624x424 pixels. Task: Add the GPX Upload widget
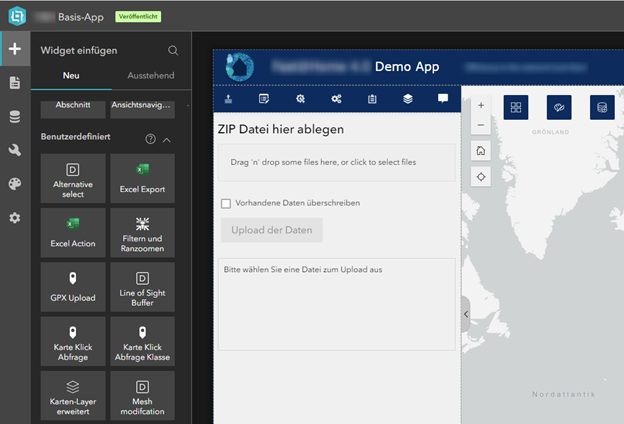coord(73,287)
